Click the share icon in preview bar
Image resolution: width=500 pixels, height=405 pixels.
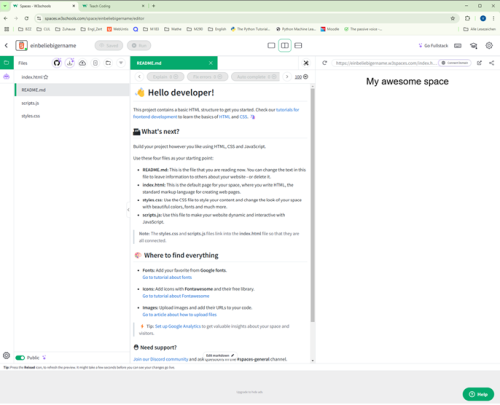click(x=492, y=63)
